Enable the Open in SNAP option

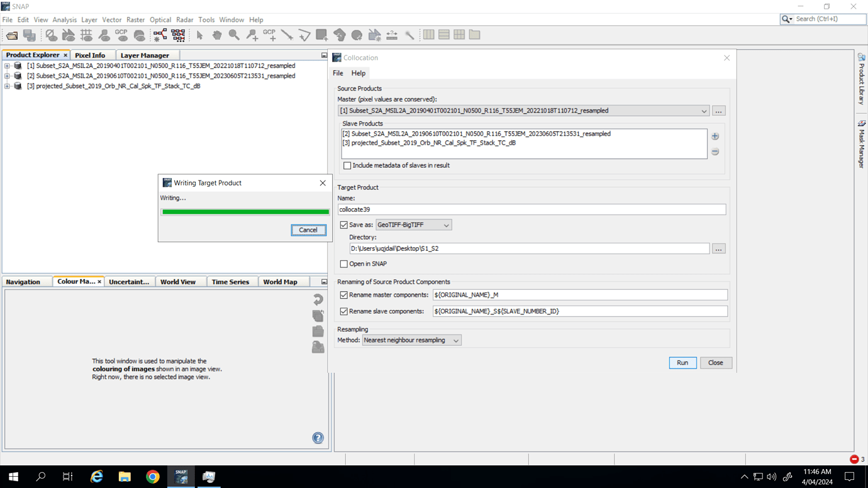pyautogui.click(x=344, y=263)
